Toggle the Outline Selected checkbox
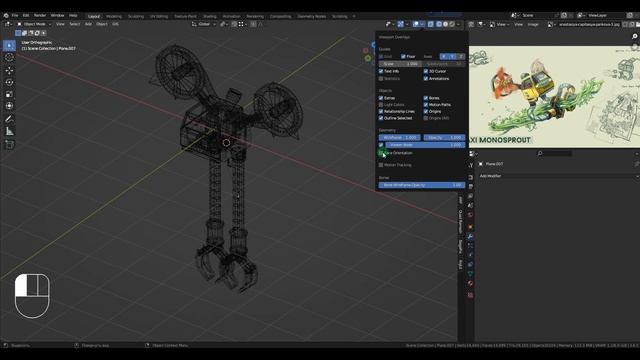This screenshot has height=360, width=640. (x=381, y=118)
